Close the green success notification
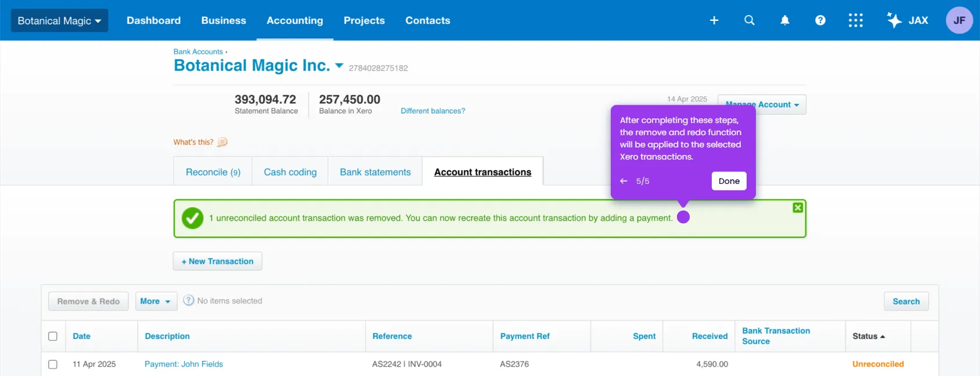The width and height of the screenshot is (980, 376). point(798,208)
